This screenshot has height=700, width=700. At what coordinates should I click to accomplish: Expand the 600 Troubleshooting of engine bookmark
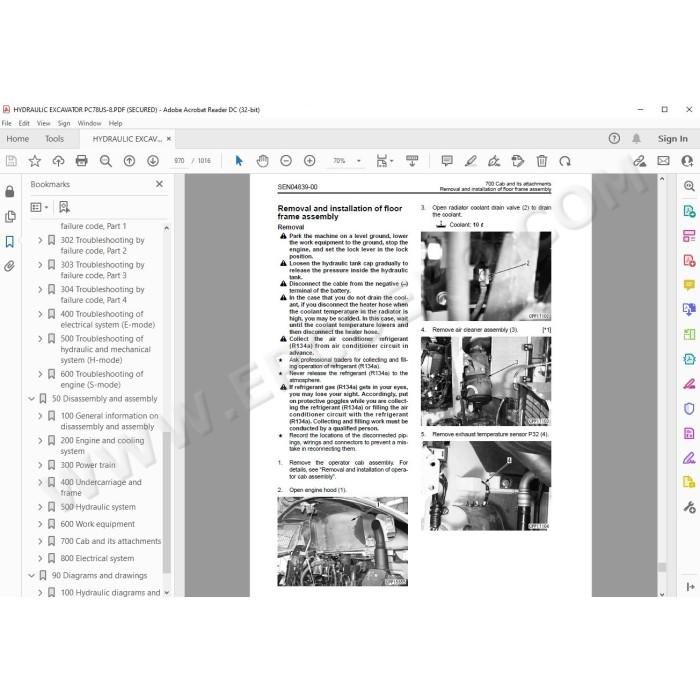(x=40, y=374)
